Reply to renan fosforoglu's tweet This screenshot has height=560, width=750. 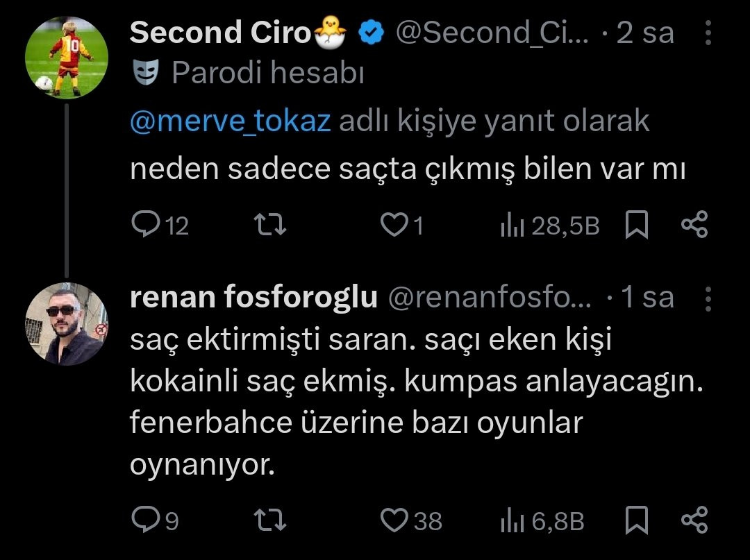tap(146, 520)
